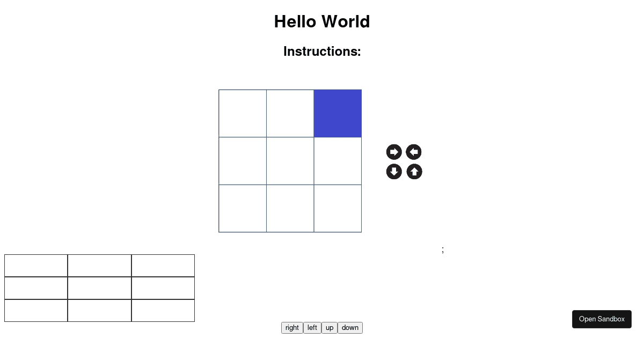Click the circular left-arrow icon
644x338 pixels.
[x=414, y=152]
